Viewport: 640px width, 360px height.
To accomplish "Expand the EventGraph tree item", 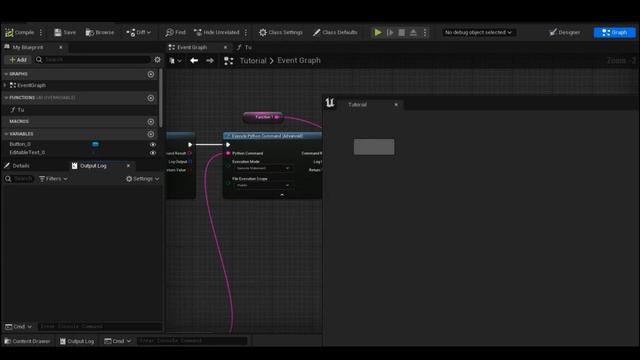I will pos(5,85).
